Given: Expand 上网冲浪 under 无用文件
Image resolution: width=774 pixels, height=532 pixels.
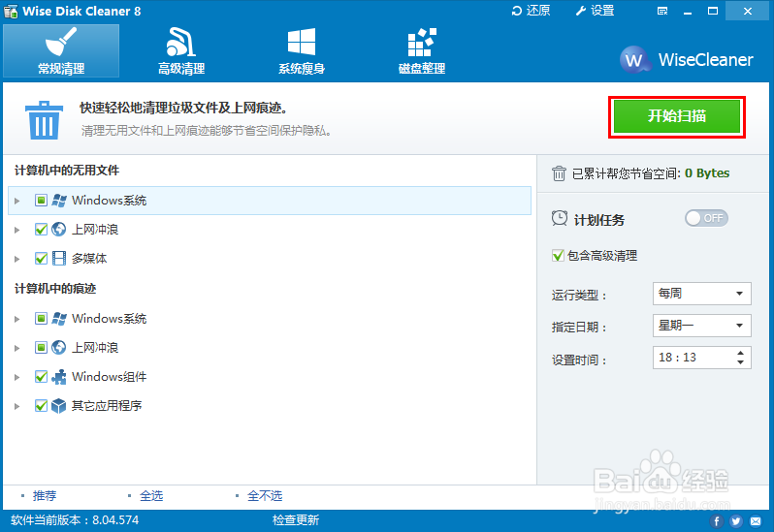Looking at the screenshot, I should coord(17,230).
